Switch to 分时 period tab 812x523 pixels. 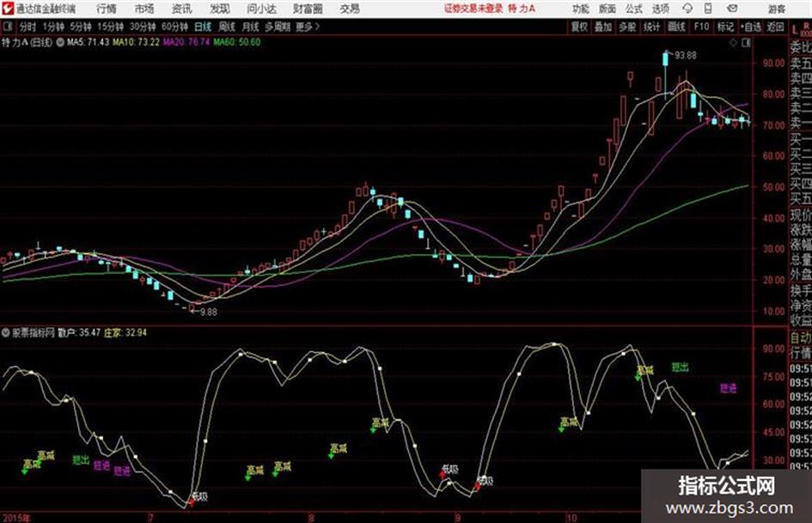(28, 27)
